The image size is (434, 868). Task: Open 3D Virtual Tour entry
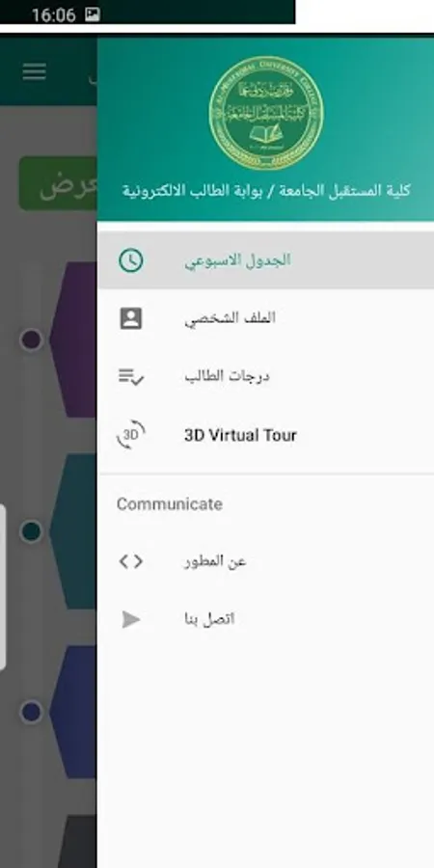[266, 435]
